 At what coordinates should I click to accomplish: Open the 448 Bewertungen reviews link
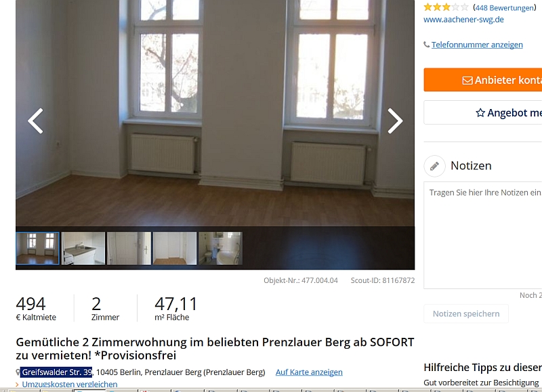[x=505, y=7]
